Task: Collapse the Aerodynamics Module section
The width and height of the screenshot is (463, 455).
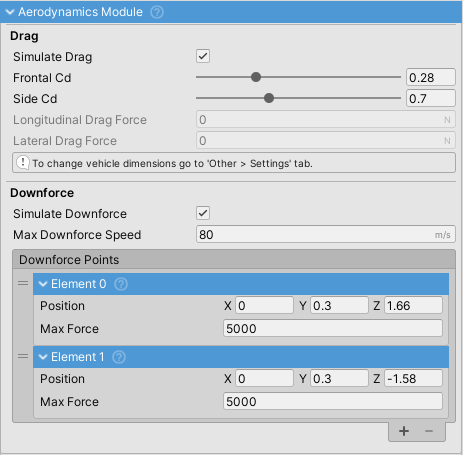Action: (x=10, y=12)
